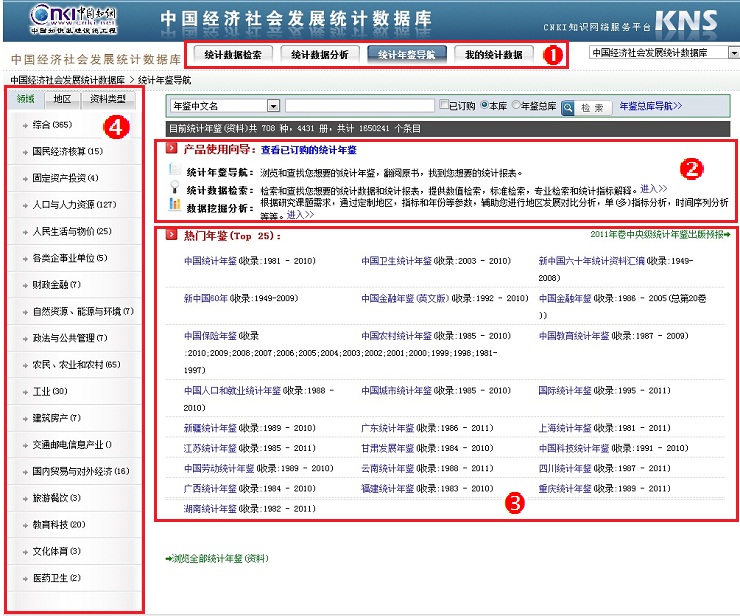The width and height of the screenshot is (740, 616).
Task: Toggle the 已订购 checkbox
Action: click(x=444, y=105)
